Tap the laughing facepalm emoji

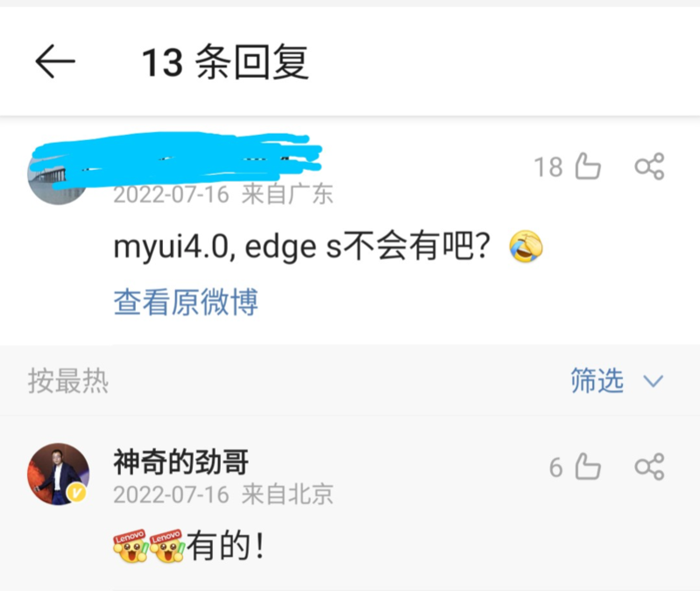tap(526, 246)
